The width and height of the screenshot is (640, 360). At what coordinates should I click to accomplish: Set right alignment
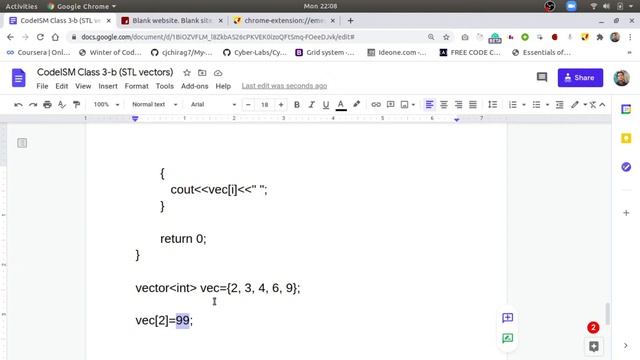[458, 105]
